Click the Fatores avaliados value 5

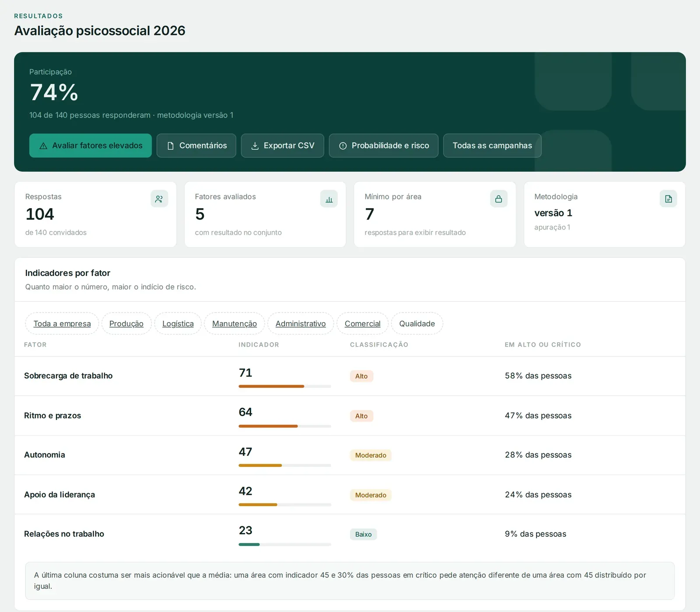pos(200,214)
